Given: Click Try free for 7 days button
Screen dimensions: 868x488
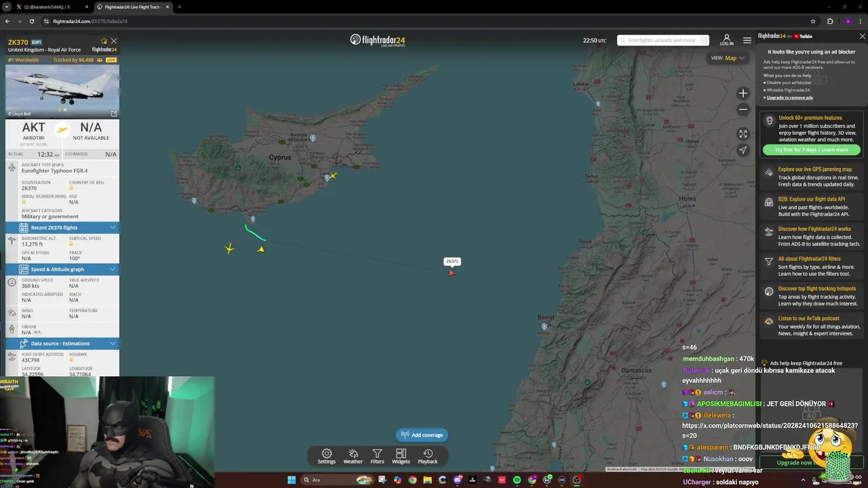Looking at the screenshot, I should (x=812, y=150).
